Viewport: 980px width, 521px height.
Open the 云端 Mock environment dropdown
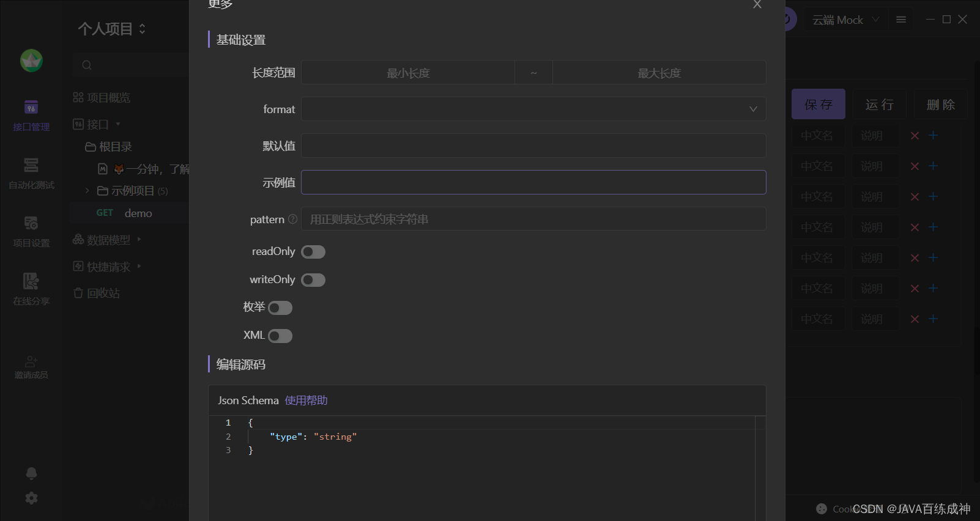click(845, 20)
